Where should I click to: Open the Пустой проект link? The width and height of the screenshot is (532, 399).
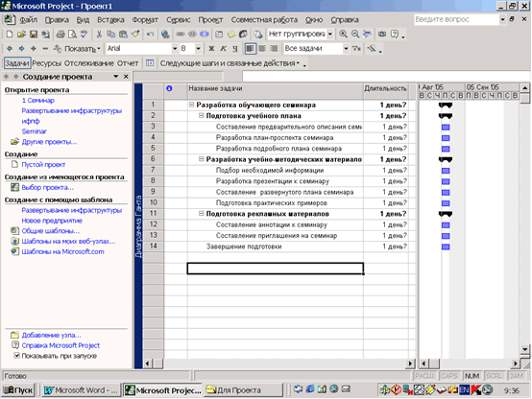point(43,164)
